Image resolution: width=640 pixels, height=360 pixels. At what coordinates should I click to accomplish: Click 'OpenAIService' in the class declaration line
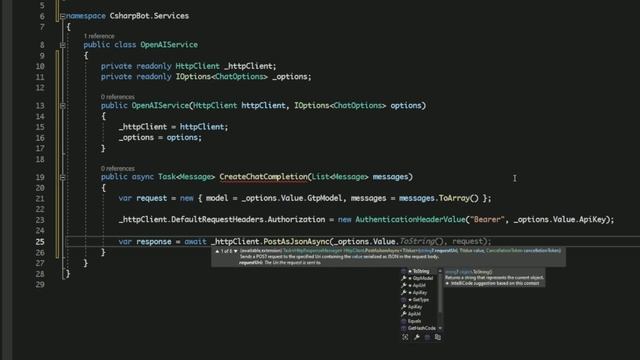(x=169, y=44)
